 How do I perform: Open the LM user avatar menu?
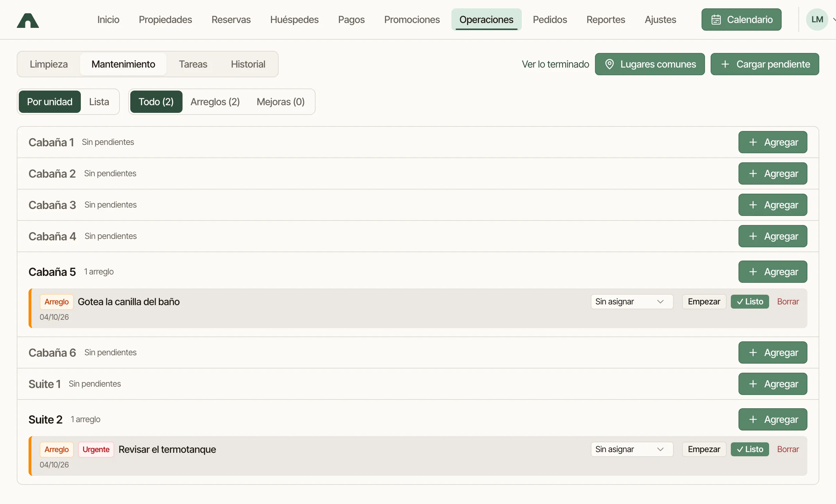[x=817, y=20]
